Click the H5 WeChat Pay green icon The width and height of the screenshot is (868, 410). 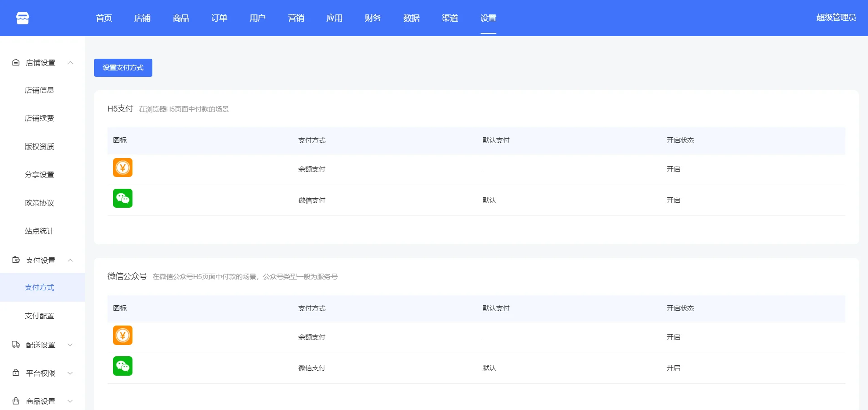123,198
